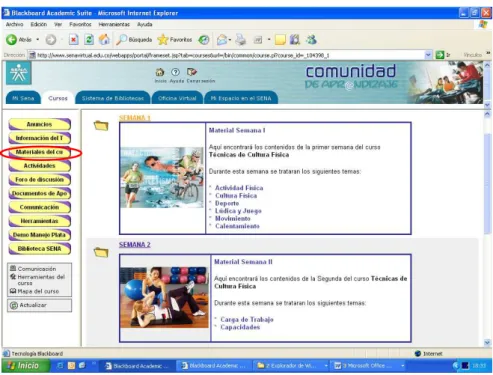The height and width of the screenshot is (375, 493).
Task: Click the Ayuda question mark icon
Action: (x=175, y=72)
